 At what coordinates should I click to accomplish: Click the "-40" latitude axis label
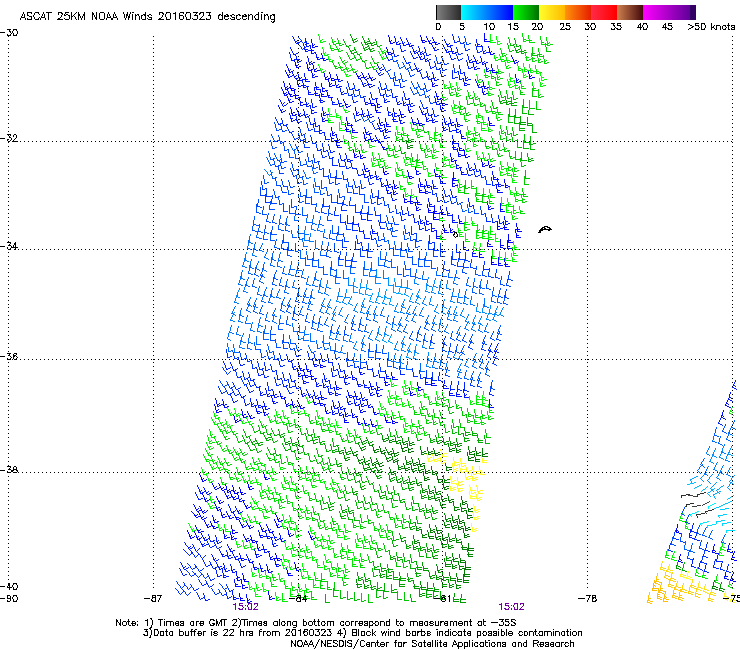(9, 587)
